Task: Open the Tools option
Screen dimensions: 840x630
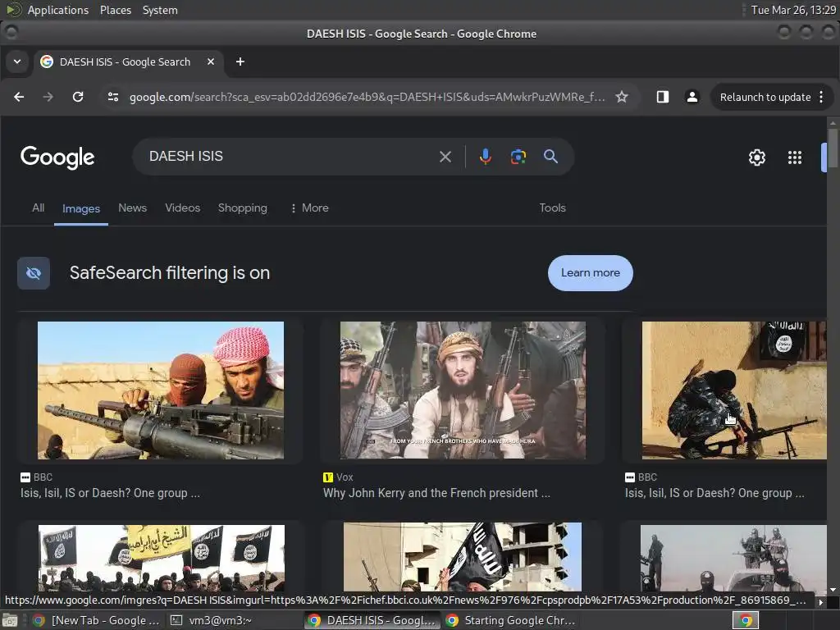Action: click(552, 208)
